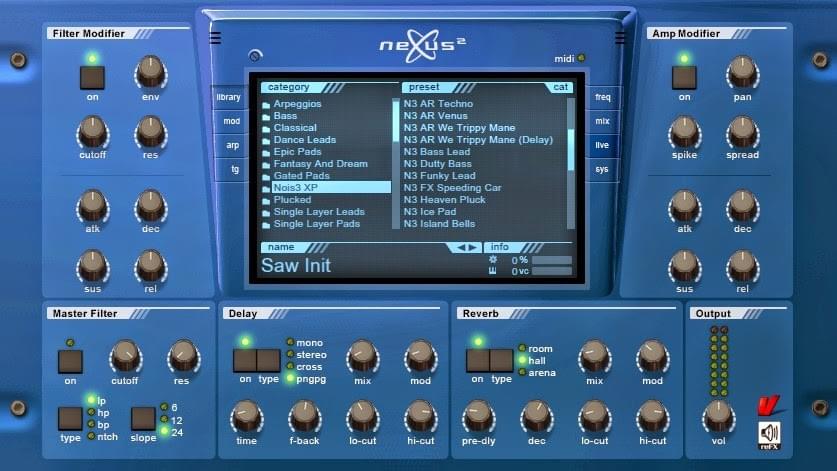
Task: Click the reFX speaker logo icon
Action: 769,435
